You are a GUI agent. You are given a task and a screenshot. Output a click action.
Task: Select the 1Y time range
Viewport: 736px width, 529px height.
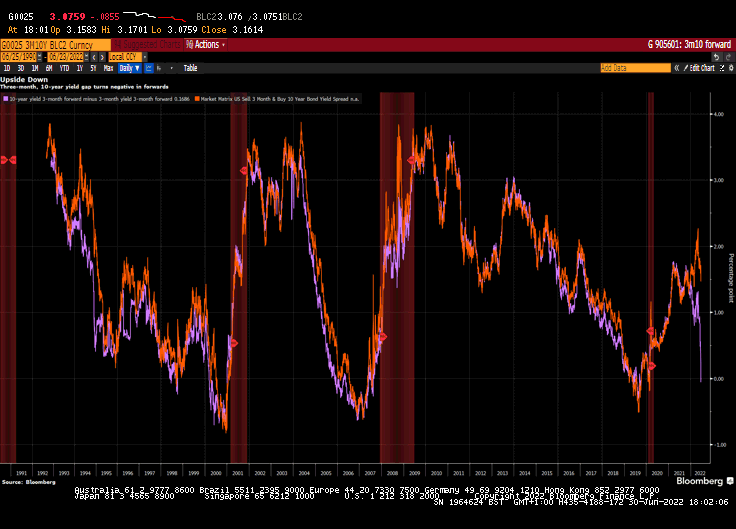[80, 68]
